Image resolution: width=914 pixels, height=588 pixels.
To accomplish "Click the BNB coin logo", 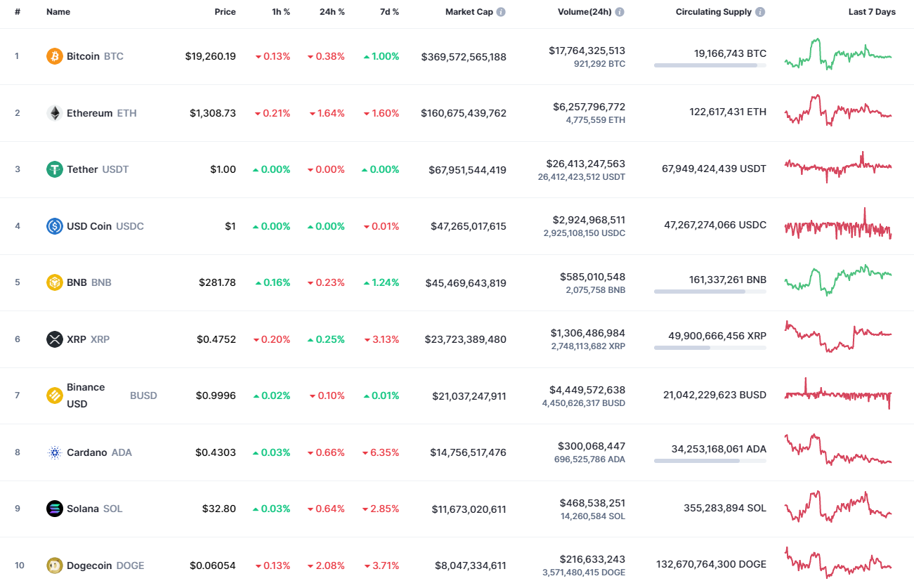I will coord(54,282).
